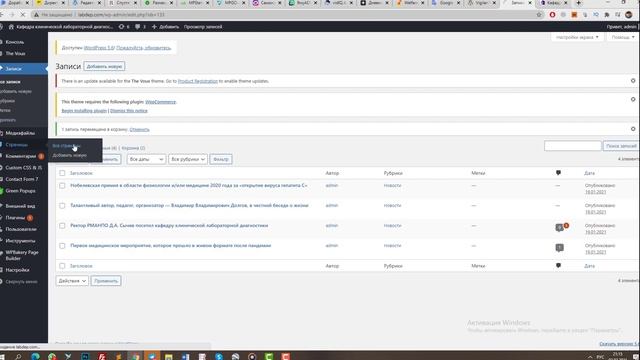Click the comments bubble in admin bar

[x=140, y=27]
